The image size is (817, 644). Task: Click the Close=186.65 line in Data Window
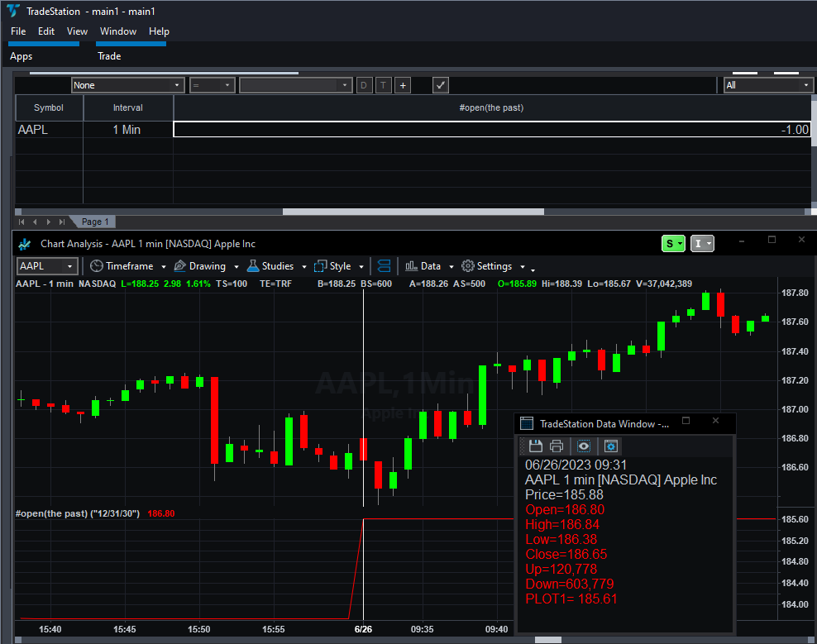pos(566,555)
